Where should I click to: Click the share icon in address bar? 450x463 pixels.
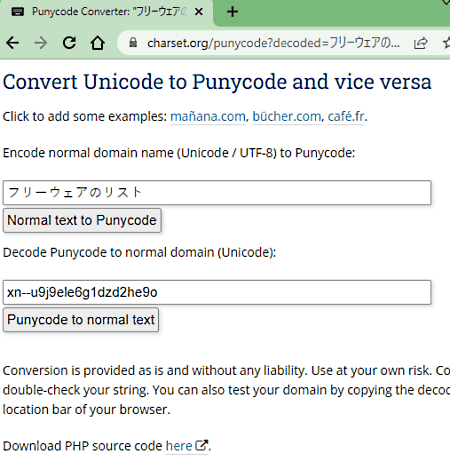(x=420, y=43)
